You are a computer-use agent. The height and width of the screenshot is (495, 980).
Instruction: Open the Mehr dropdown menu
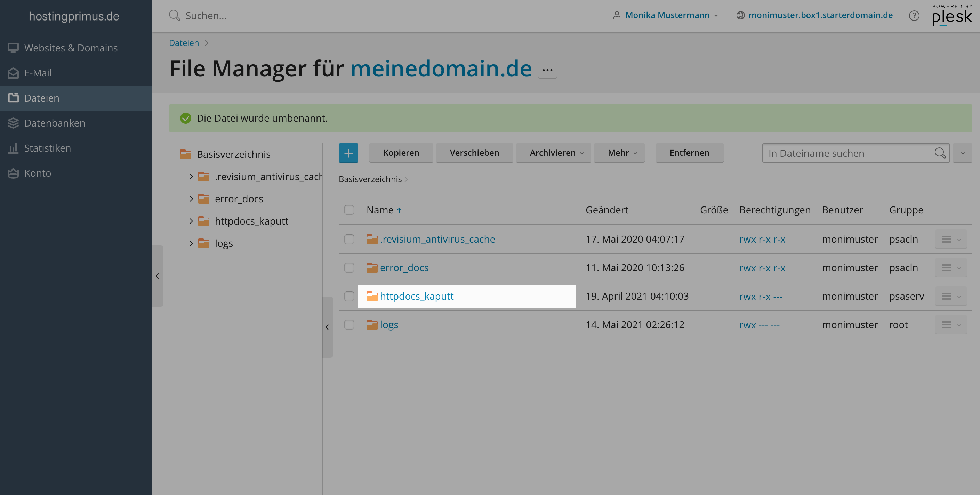coord(619,153)
